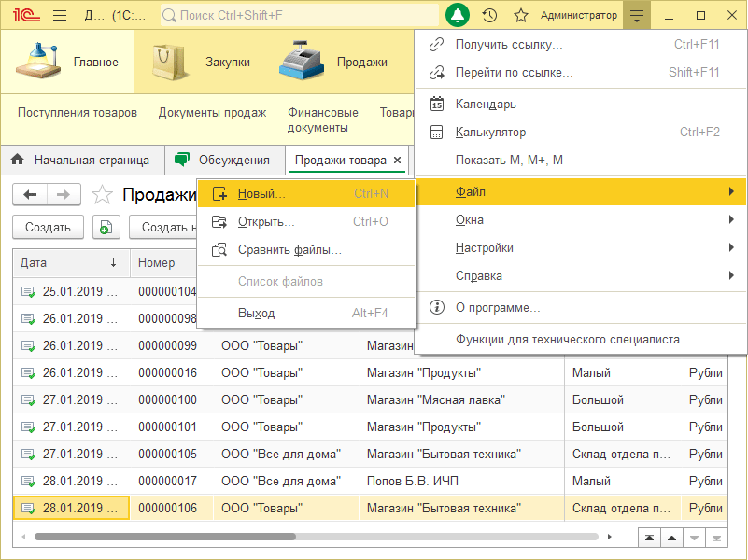Open Документы продаж link
The width and height of the screenshot is (748, 560).
pos(212,113)
